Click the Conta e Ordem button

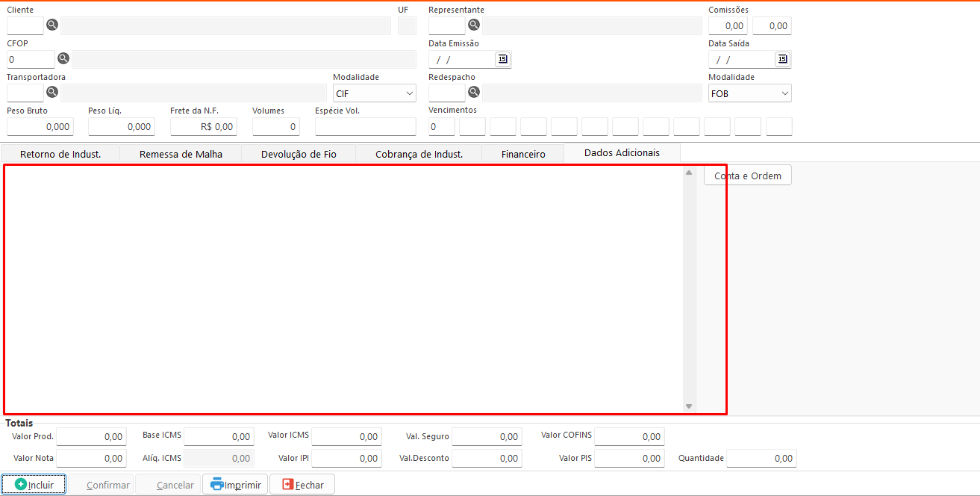pyautogui.click(x=748, y=176)
